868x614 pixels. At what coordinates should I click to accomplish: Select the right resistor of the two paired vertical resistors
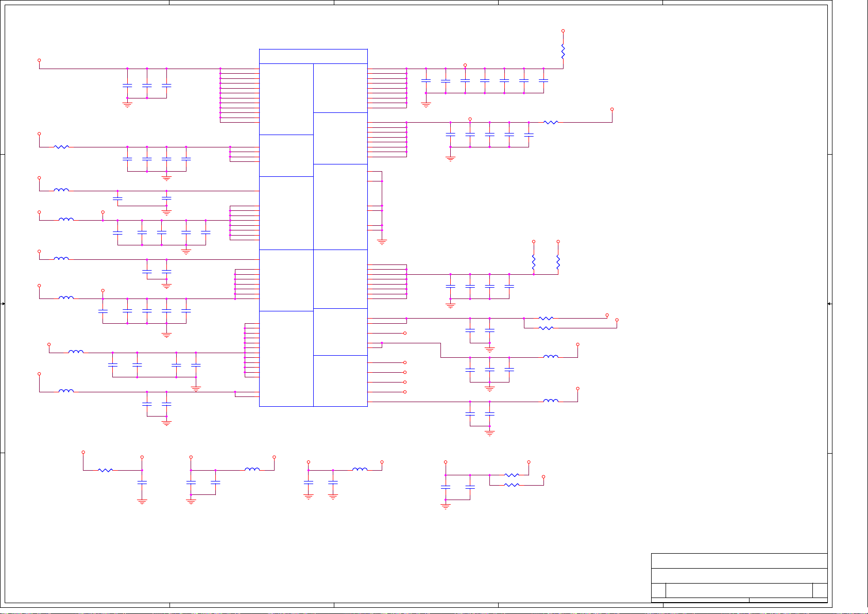pos(558,262)
